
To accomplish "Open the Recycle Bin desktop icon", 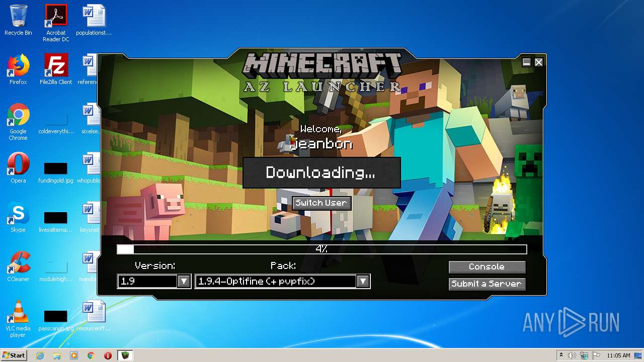I will [18, 20].
